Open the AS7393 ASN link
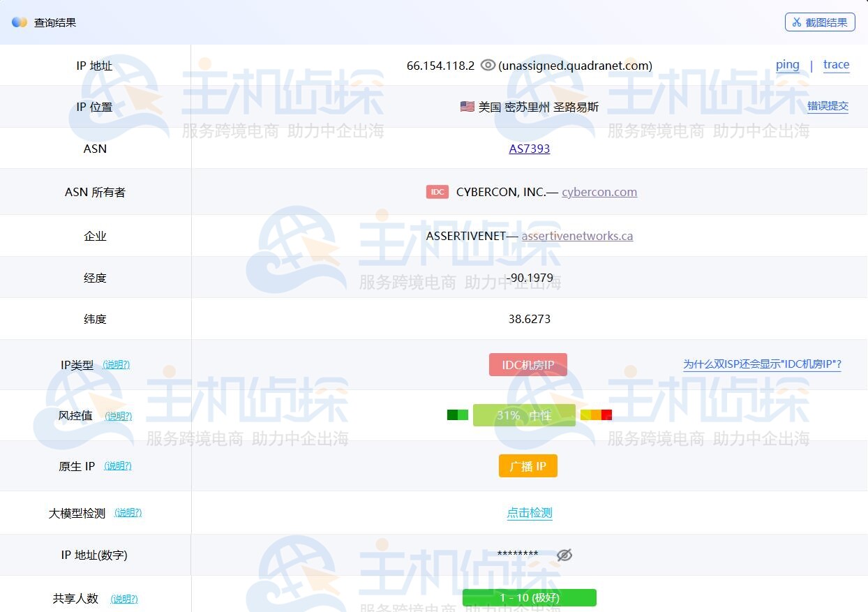The width and height of the screenshot is (868, 612). pyautogui.click(x=530, y=149)
